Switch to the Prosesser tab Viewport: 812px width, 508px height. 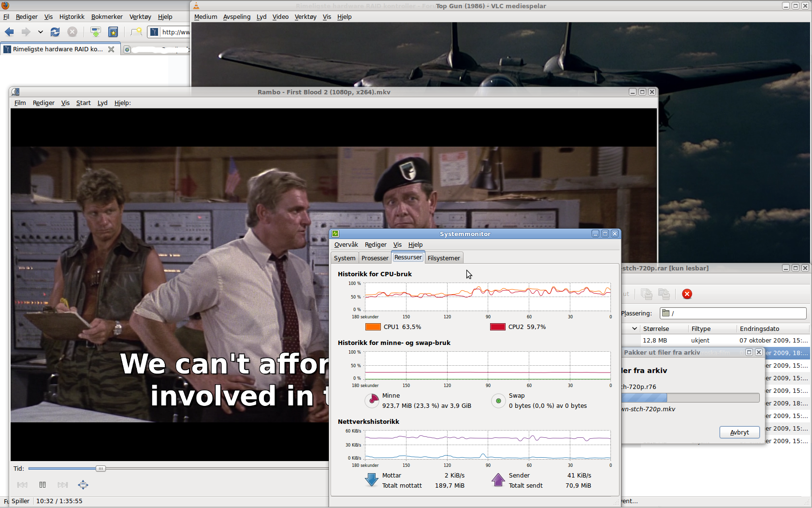click(375, 258)
